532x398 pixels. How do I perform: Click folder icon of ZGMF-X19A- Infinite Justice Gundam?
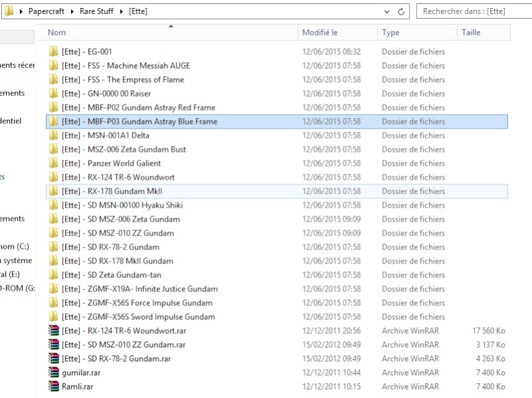(x=53, y=288)
